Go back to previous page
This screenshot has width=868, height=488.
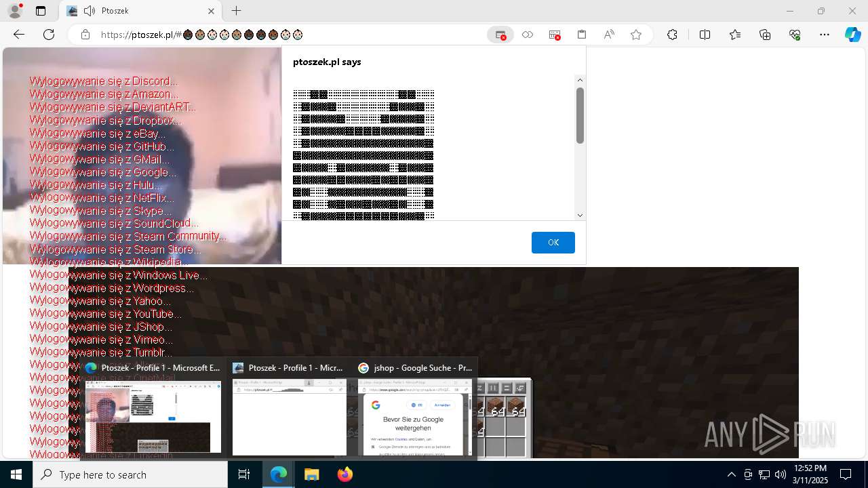tap(19, 35)
